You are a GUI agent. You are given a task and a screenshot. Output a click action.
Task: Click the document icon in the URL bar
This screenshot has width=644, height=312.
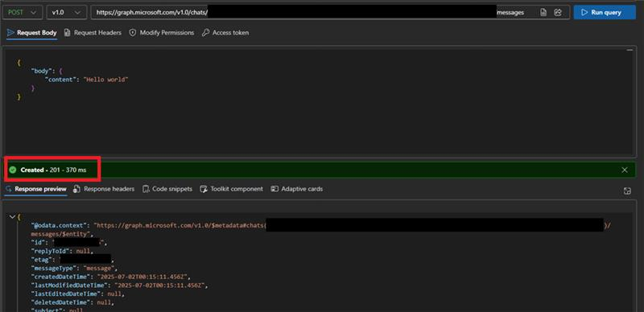point(543,12)
